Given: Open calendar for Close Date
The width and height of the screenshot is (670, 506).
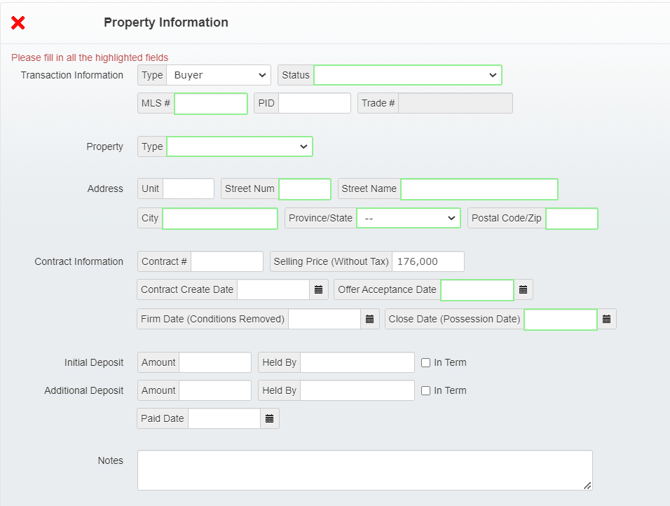Looking at the screenshot, I should pos(607,319).
